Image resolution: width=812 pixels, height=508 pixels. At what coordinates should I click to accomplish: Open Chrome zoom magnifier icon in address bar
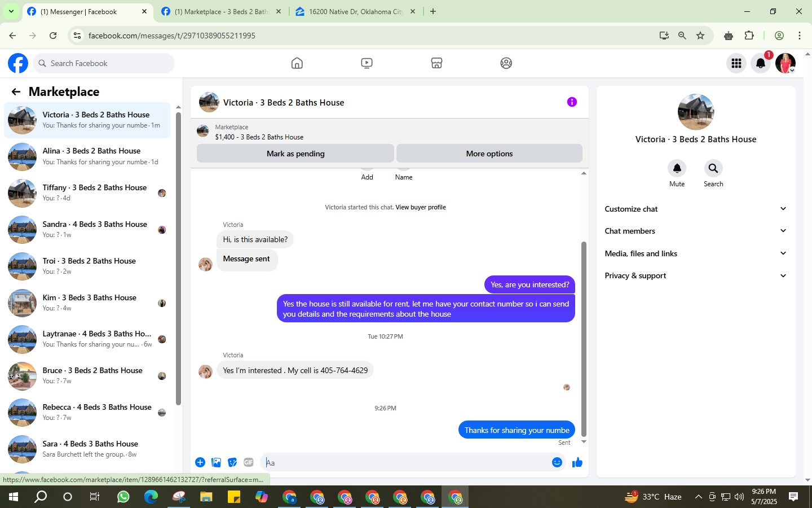point(682,36)
